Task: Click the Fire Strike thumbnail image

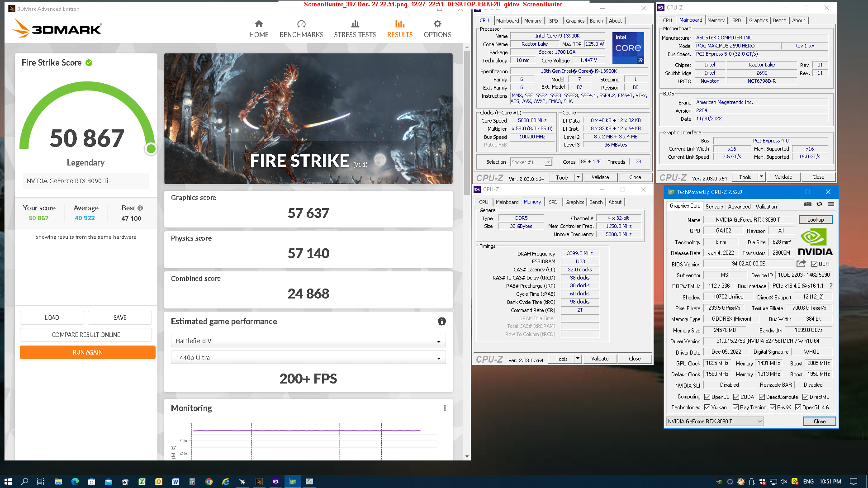Action: pos(308,118)
